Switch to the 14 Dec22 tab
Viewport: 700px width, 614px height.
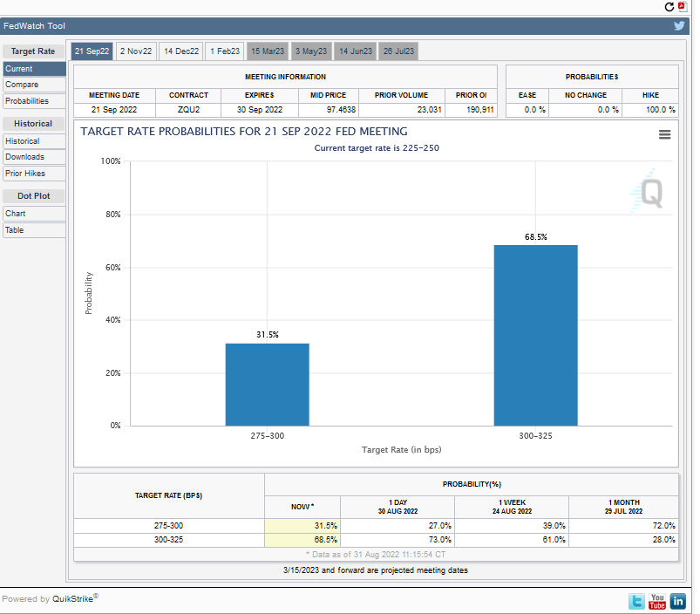181,51
